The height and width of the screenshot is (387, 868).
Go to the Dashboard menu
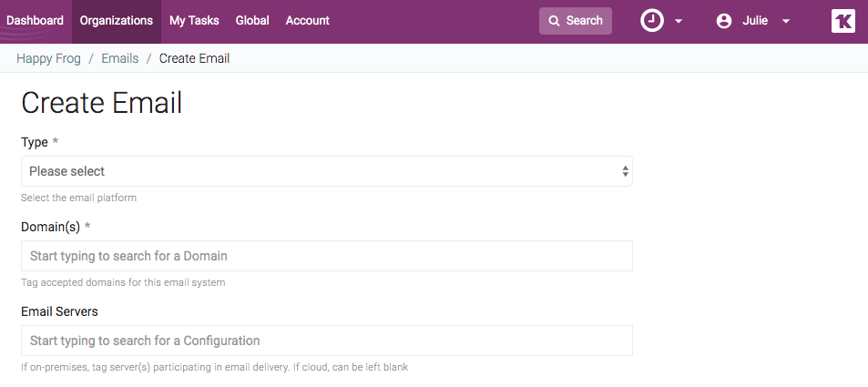(35, 21)
